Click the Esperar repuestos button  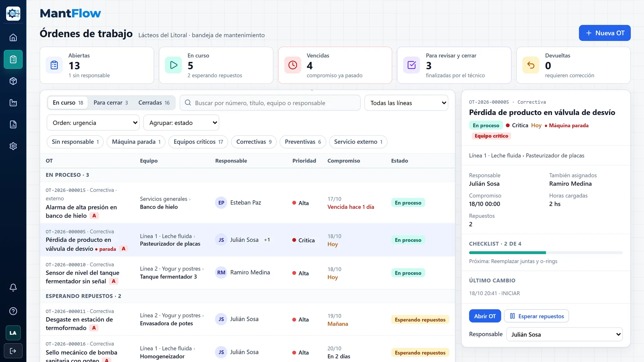536,316
